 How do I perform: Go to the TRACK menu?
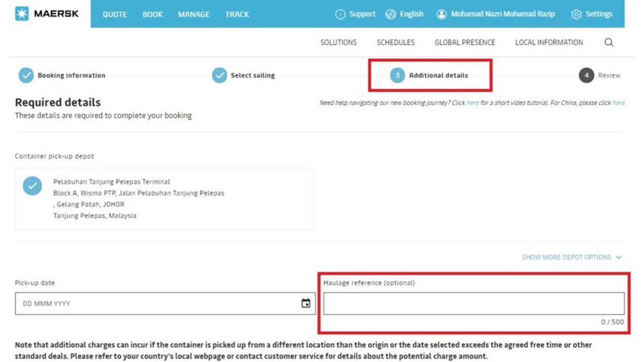(x=237, y=14)
